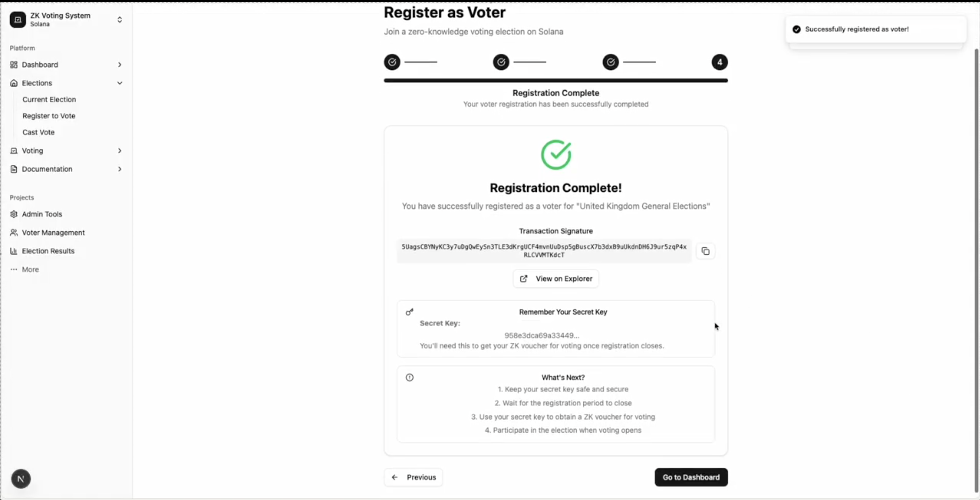Copy the transaction signature
Screen dimensions: 980x500
tap(705, 251)
